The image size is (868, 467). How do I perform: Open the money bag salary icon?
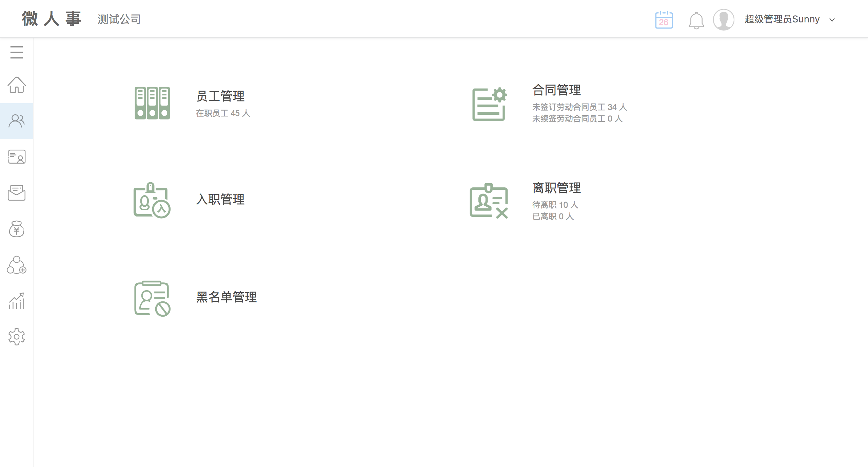click(16, 229)
